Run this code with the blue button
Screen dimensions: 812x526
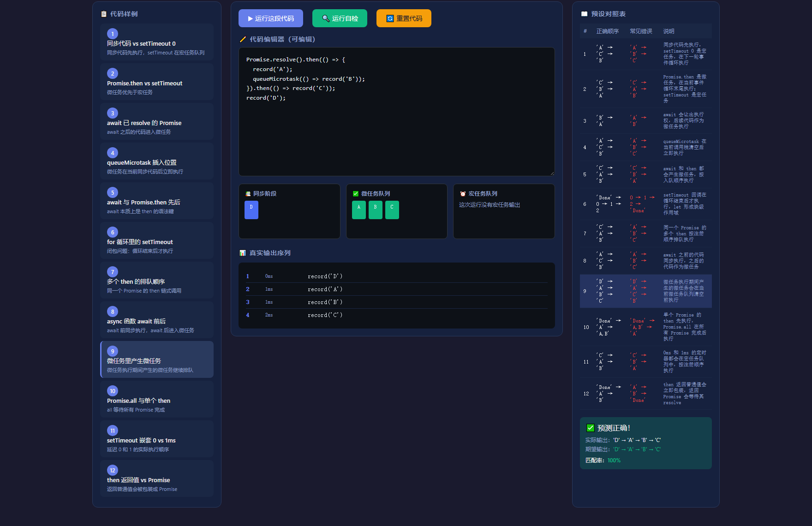point(271,18)
